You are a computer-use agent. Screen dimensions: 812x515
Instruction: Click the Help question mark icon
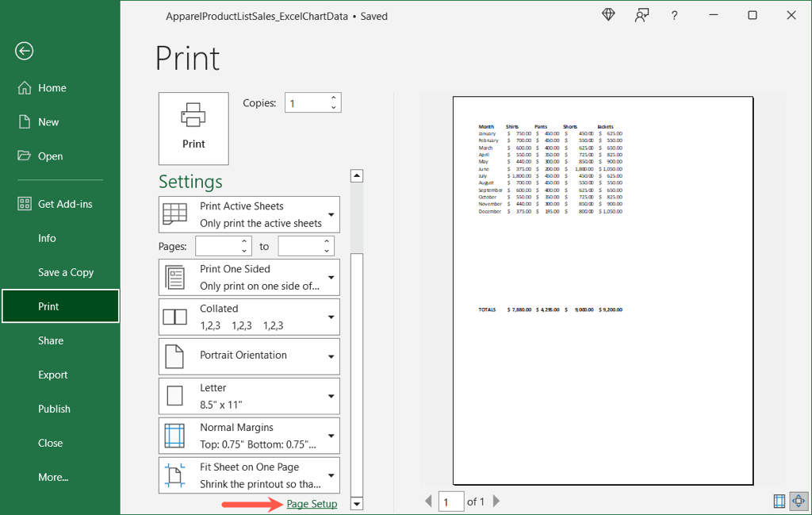pos(674,16)
